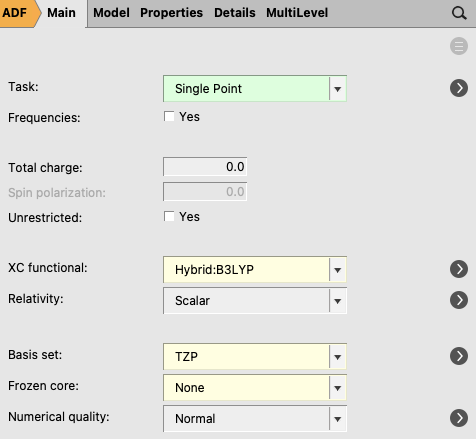Open Numerical quality dropdown showing Normal

pyautogui.click(x=255, y=419)
